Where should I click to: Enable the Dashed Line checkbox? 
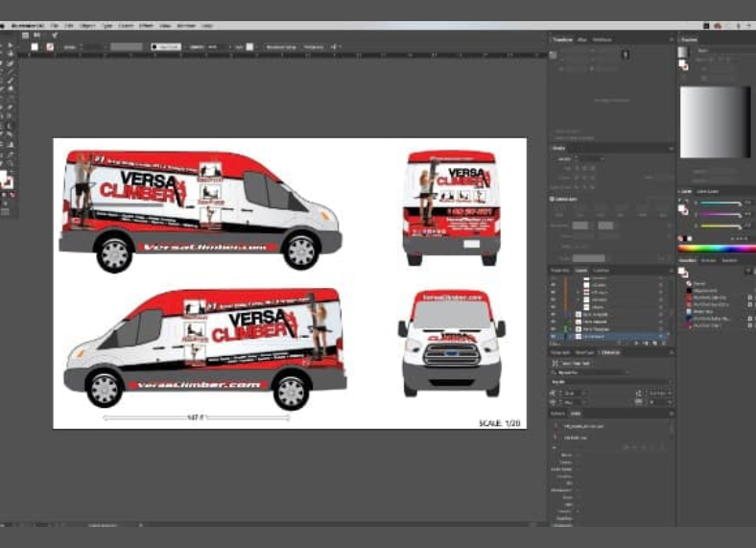(x=552, y=199)
